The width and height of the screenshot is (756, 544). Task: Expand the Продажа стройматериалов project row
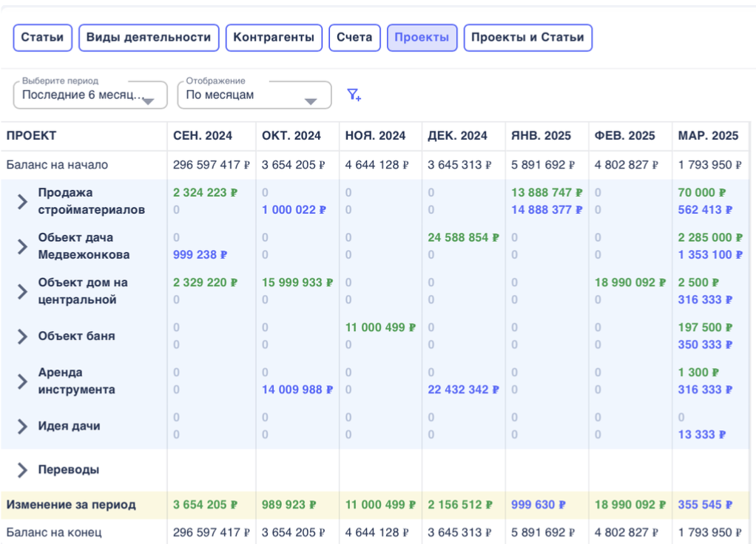tap(23, 201)
